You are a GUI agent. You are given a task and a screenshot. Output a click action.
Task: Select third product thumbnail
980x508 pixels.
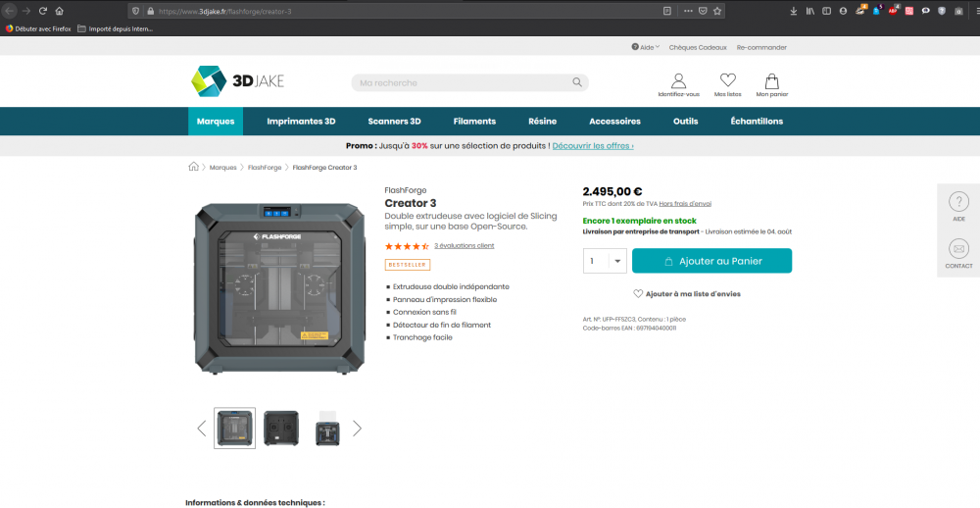pos(327,428)
